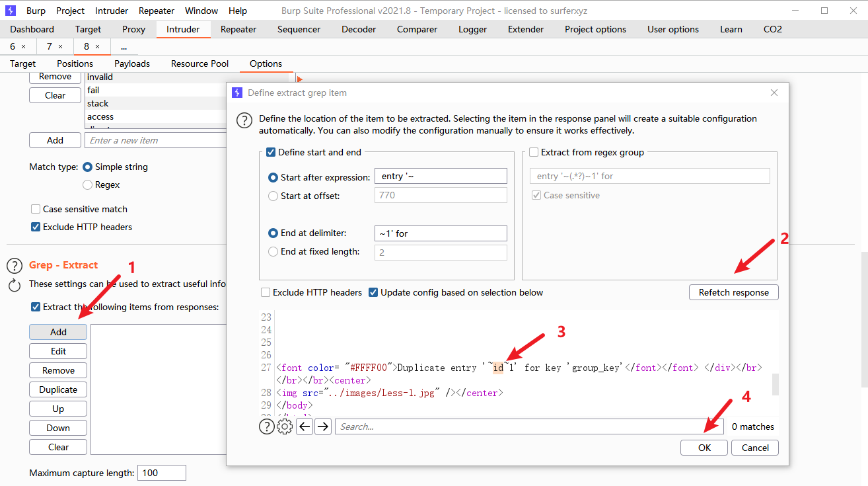Click the restore defaults icon under Grep - Extract

click(15, 286)
